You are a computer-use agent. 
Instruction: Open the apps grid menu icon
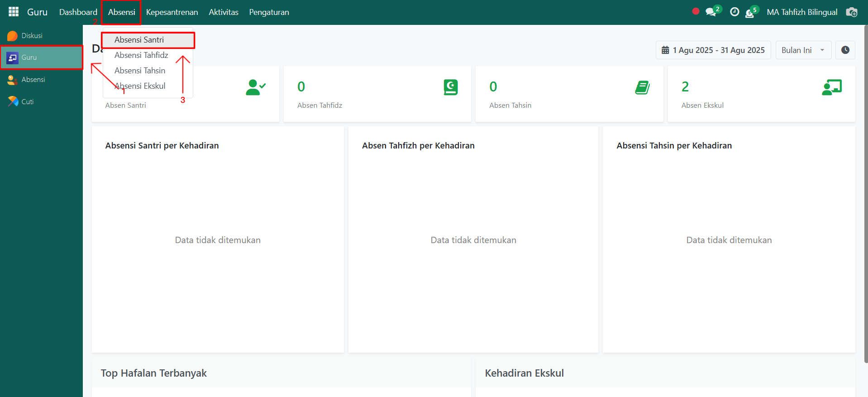click(14, 12)
